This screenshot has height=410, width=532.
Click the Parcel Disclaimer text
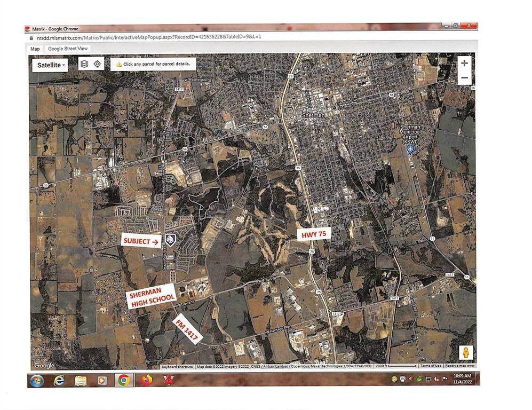[x=49, y=348]
